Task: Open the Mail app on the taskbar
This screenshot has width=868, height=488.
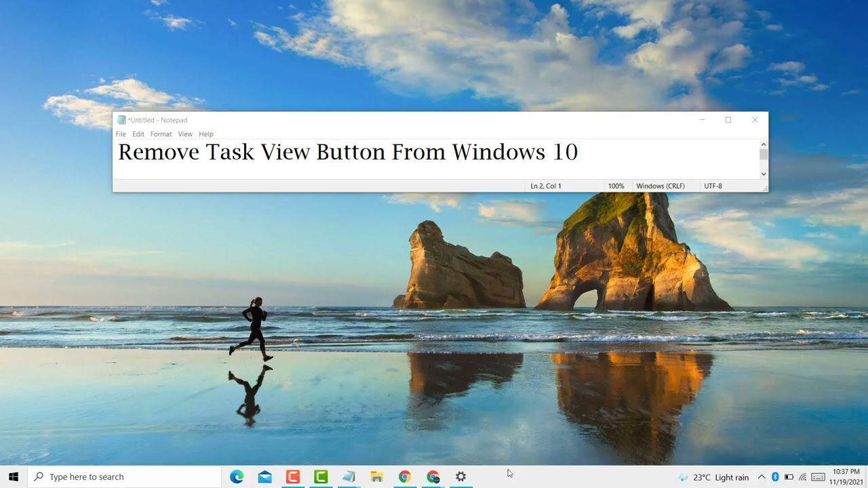Action: [265, 476]
